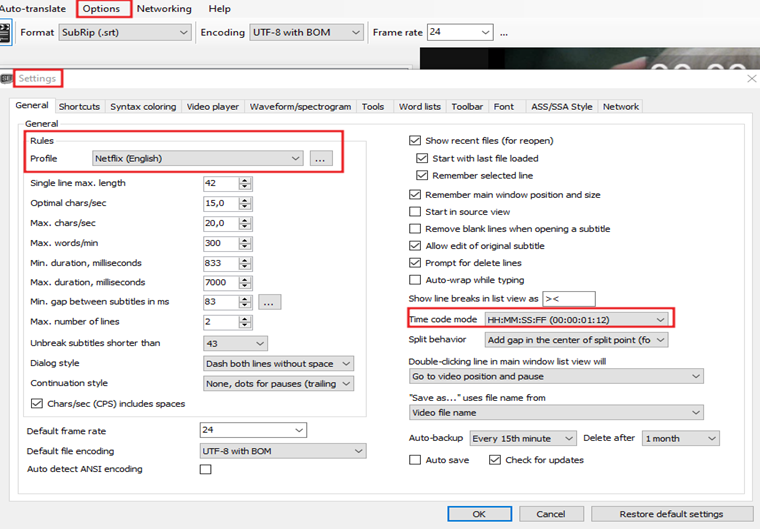This screenshot has height=529, width=760.
Task: Toggle Remember main window position and size
Action: [415, 194]
